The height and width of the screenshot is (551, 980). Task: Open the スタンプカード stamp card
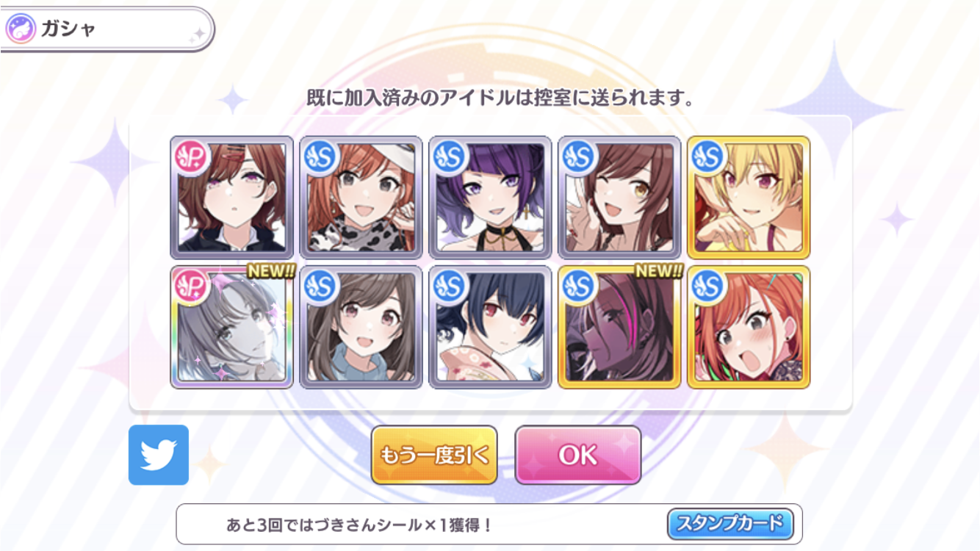[730, 525]
